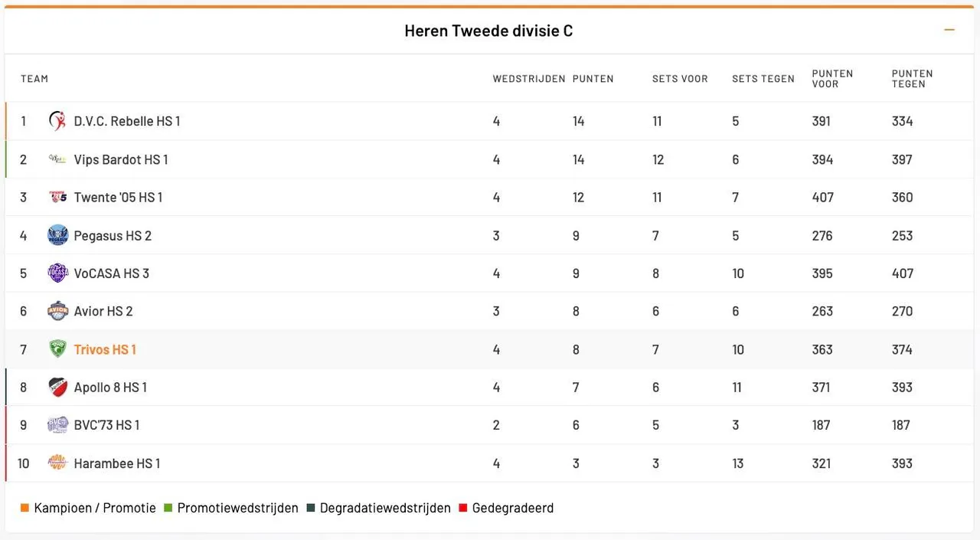Select the Harambee HS 1 team name
The image size is (980, 540).
(x=117, y=463)
